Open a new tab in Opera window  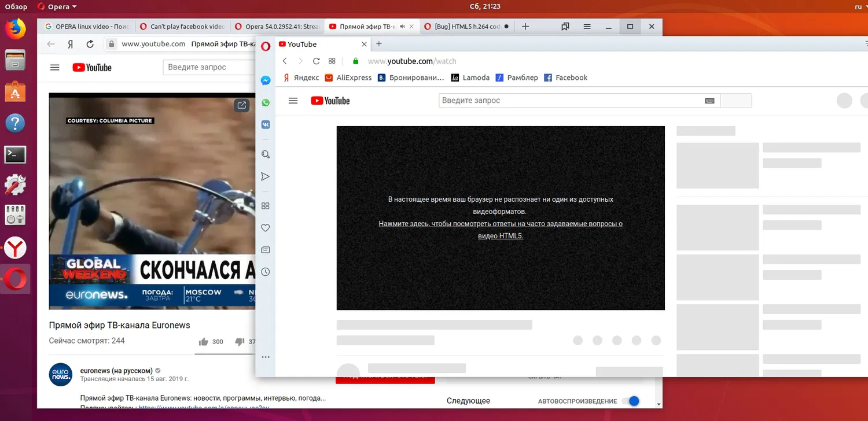(x=379, y=44)
